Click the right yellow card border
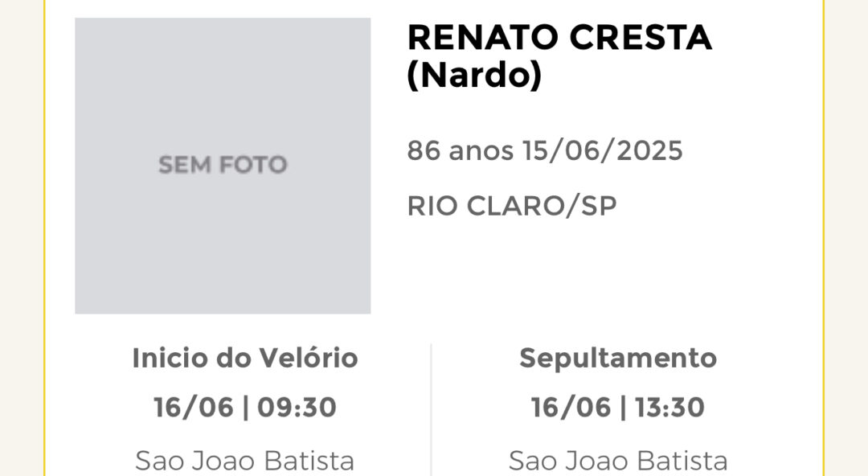The width and height of the screenshot is (868, 476). (x=823, y=238)
